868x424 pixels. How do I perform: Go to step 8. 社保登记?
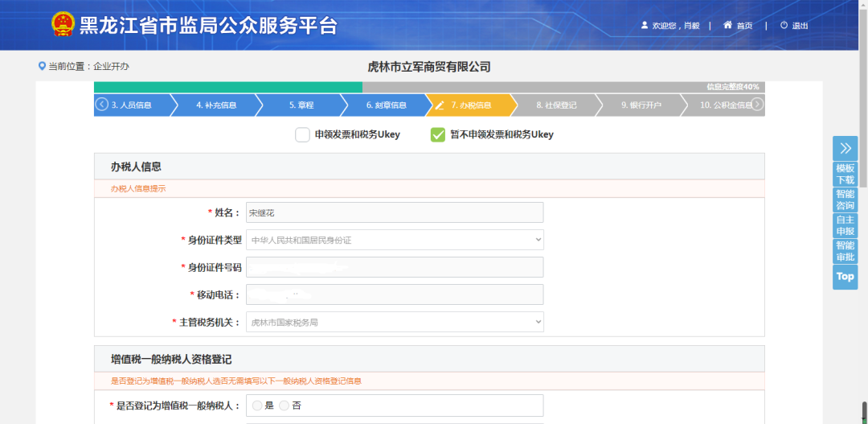(556, 105)
